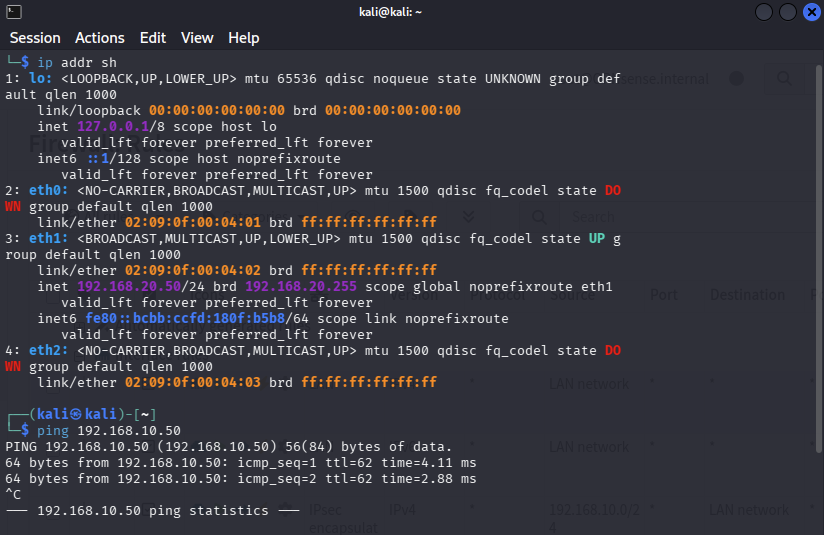Click the broadcast address 192.168.20.255

tap(301, 286)
